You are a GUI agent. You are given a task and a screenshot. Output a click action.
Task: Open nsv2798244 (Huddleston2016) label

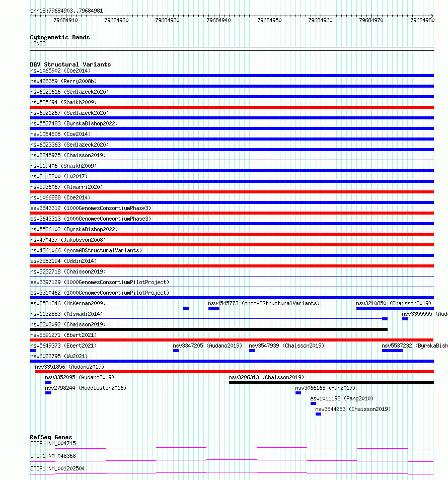(86, 388)
